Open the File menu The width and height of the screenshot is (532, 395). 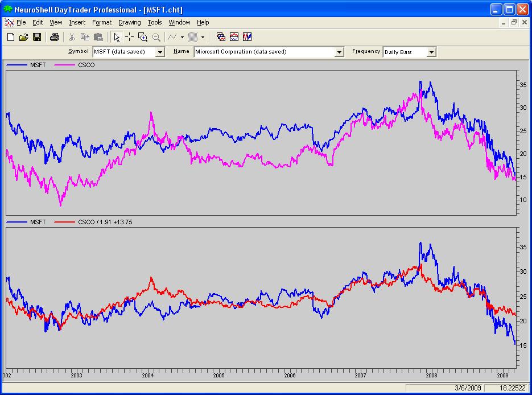coord(21,22)
